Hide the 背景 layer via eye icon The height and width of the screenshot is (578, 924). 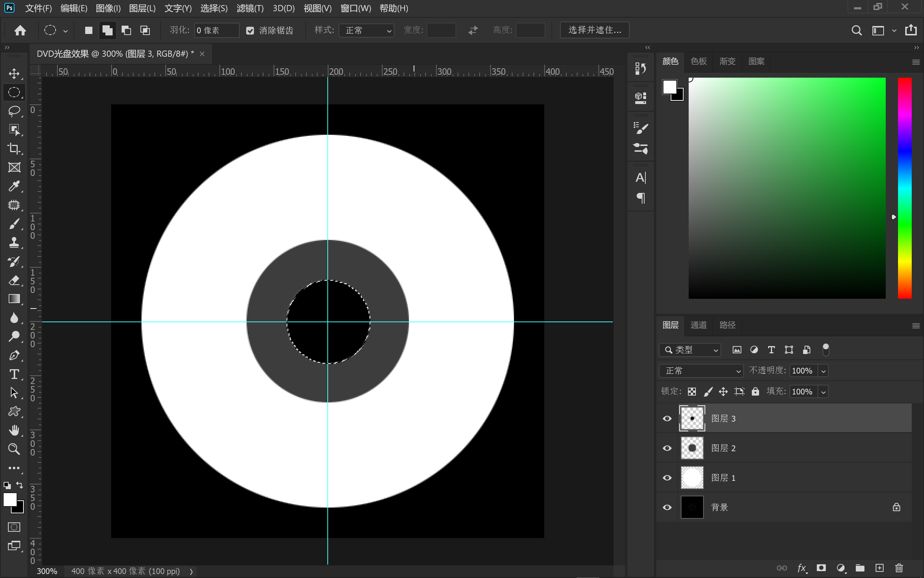point(667,507)
